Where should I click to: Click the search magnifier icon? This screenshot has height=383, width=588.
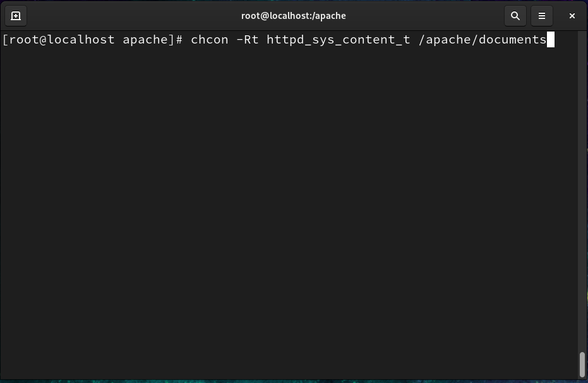[515, 16]
